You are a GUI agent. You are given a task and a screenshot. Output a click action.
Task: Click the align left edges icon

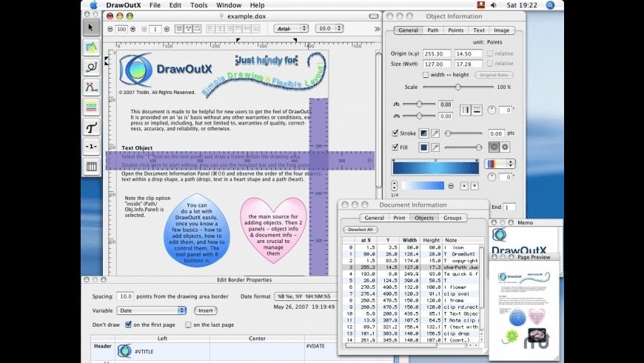[211, 29]
